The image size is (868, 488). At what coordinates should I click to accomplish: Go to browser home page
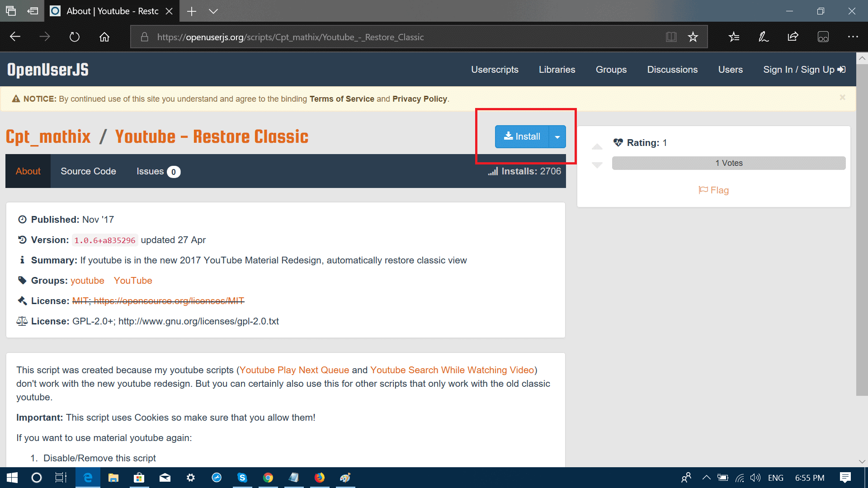(x=104, y=37)
